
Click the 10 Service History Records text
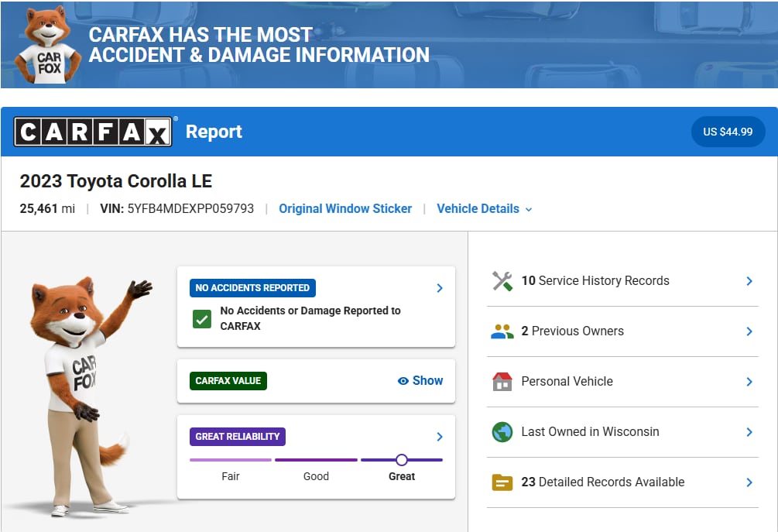(595, 281)
